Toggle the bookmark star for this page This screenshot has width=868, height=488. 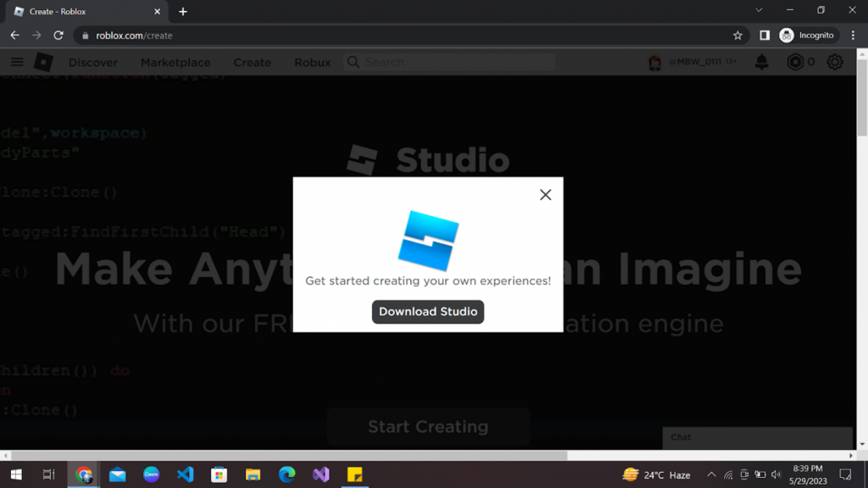737,36
